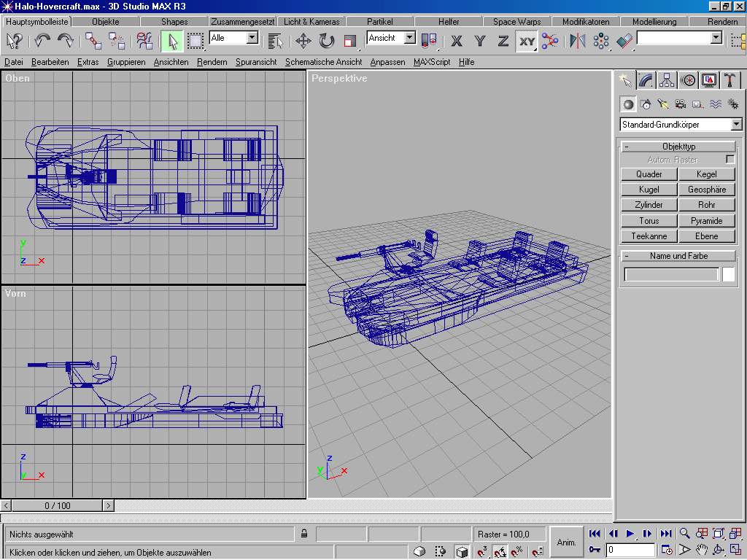The height and width of the screenshot is (560, 747).
Task: Click the Teekanne button
Action: [649, 236]
